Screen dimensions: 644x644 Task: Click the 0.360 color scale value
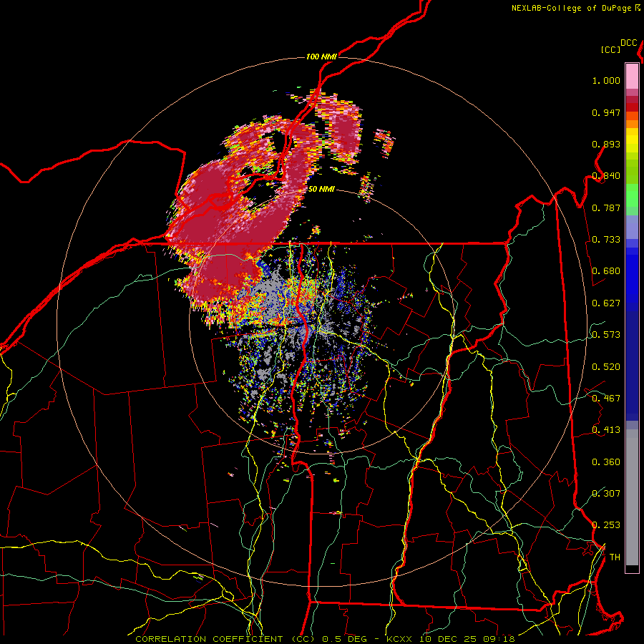(x=606, y=462)
